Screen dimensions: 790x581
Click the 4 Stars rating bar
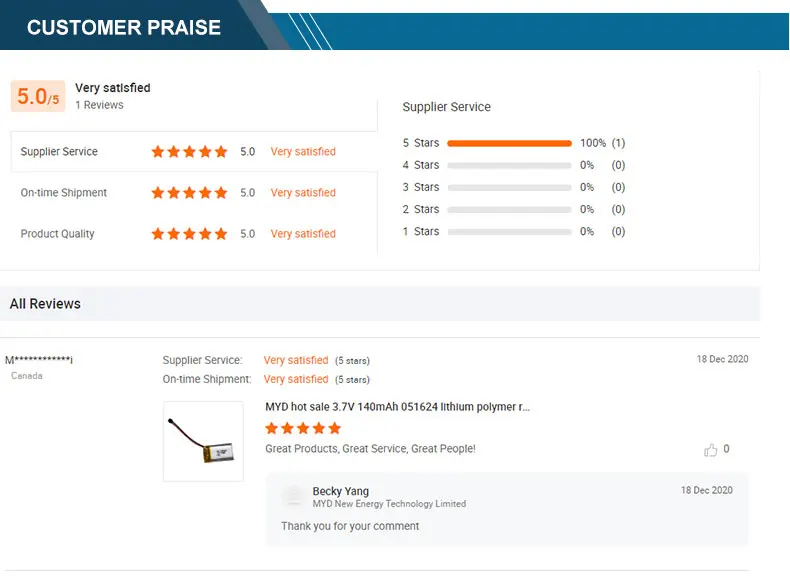pos(509,165)
